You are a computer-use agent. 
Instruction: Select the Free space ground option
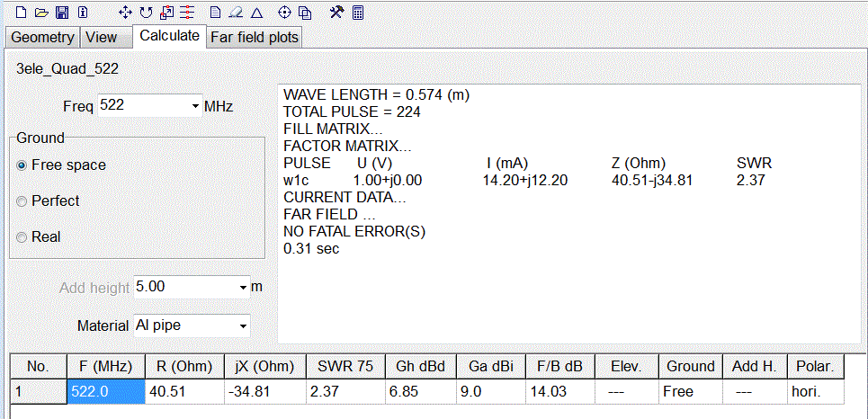tap(22, 165)
